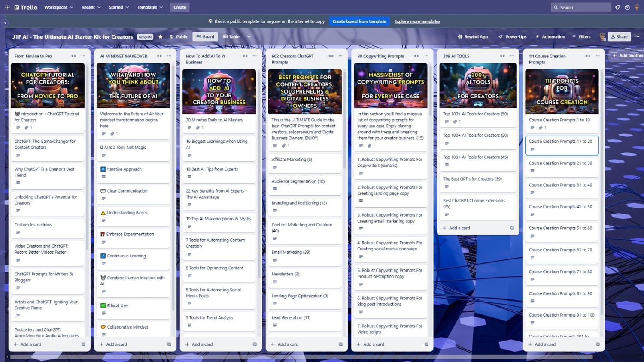Switch to the Table view
This screenshot has height=362, width=644.
coord(231,37)
